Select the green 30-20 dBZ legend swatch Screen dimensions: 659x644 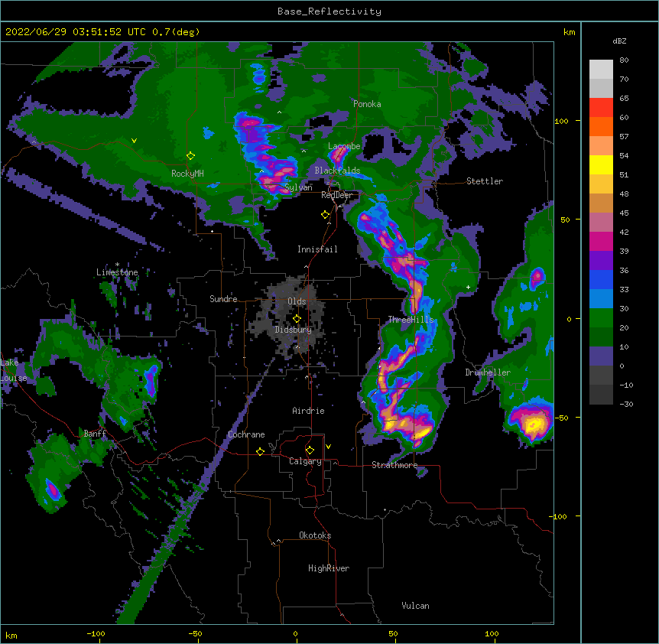[x=601, y=318]
